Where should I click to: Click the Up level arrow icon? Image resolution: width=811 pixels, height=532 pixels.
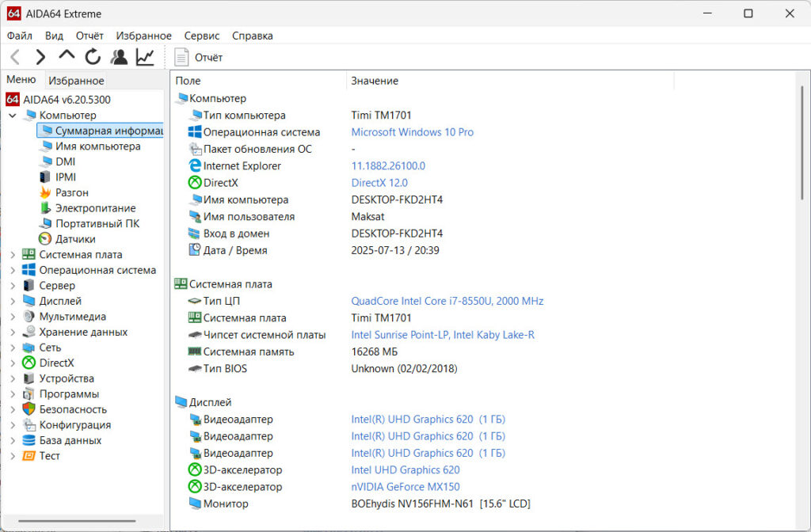[67, 56]
